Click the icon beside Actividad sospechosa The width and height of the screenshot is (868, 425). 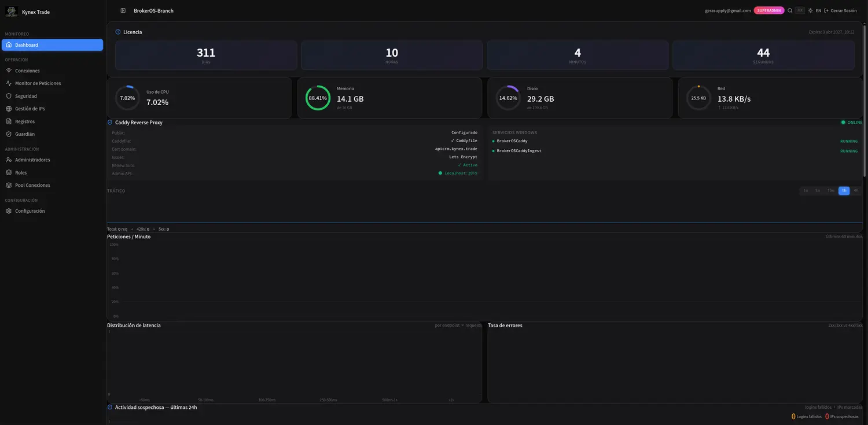click(x=110, y=407)
